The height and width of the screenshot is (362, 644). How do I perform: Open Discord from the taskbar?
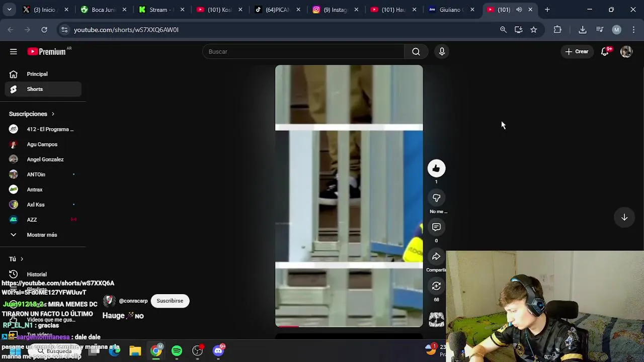(218, 350)
